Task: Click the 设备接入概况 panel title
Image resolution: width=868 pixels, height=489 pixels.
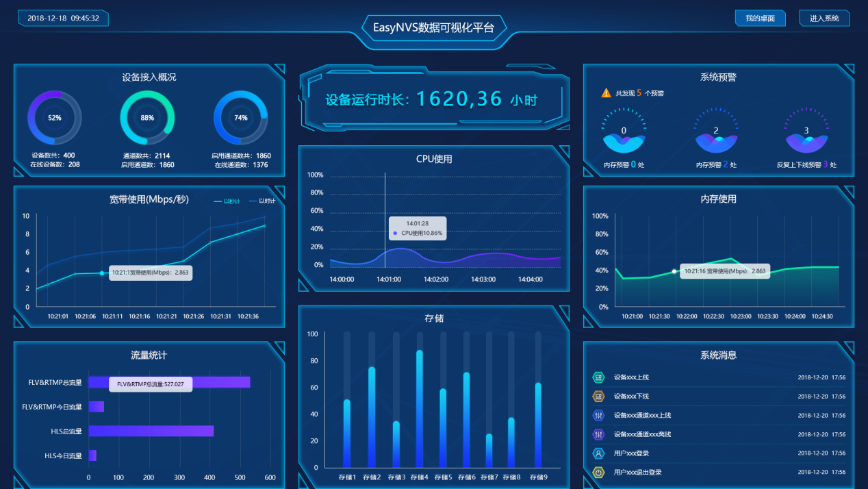Action: [149, 77]
